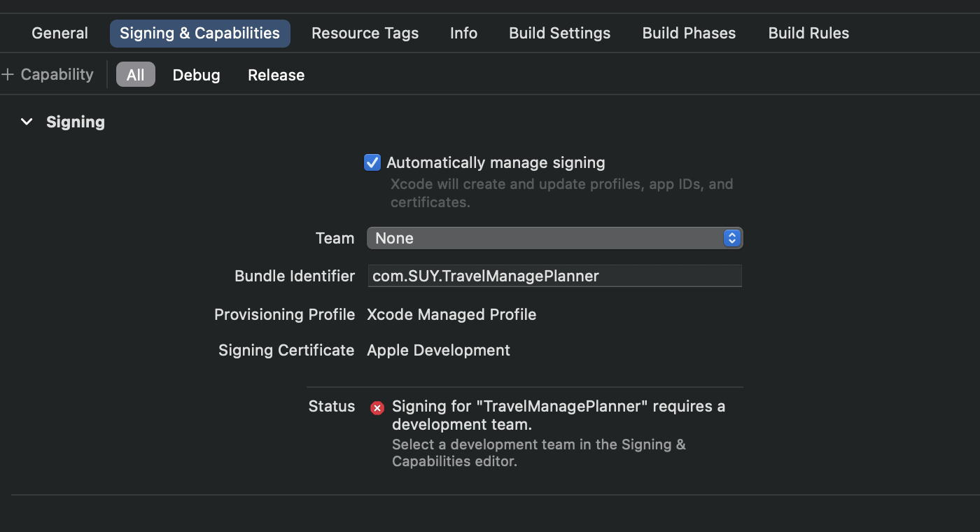Select the All configurations filter
Image resolution: width=980 pixels, height=532 pixels.
pos(135,75)
